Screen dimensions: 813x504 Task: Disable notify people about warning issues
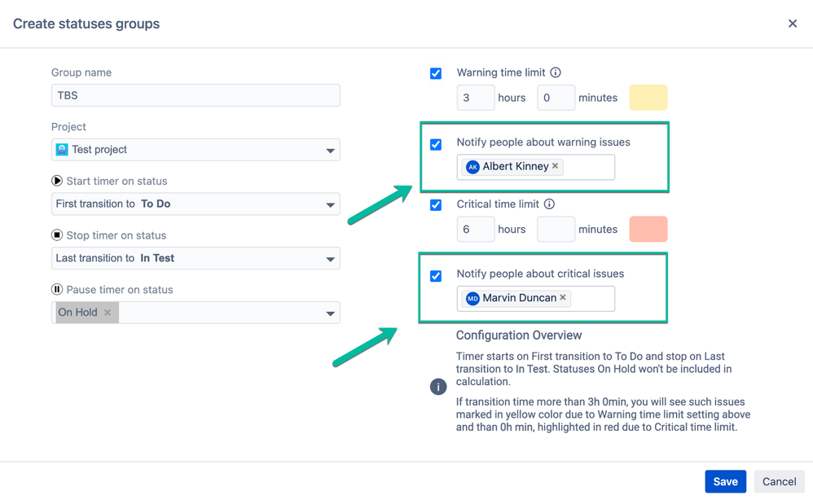(x=436, y=144)
